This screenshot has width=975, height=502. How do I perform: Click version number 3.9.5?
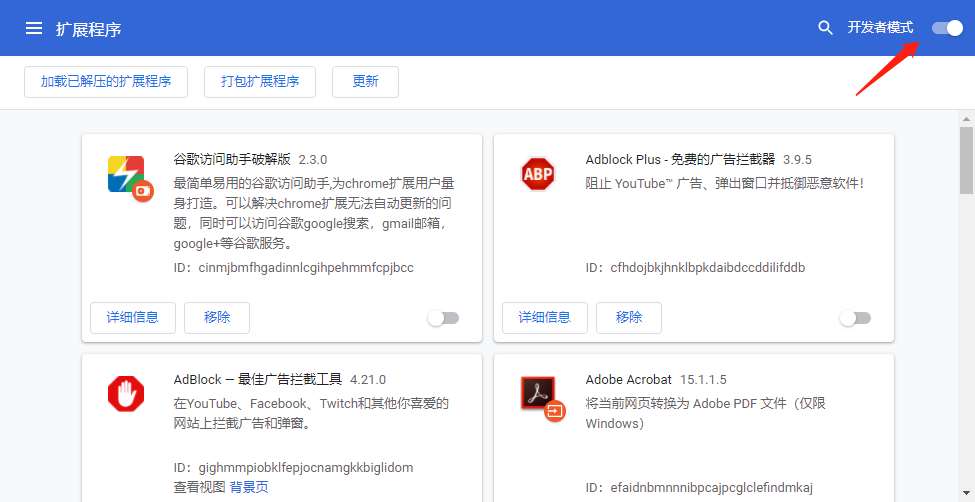pos(797,160)
